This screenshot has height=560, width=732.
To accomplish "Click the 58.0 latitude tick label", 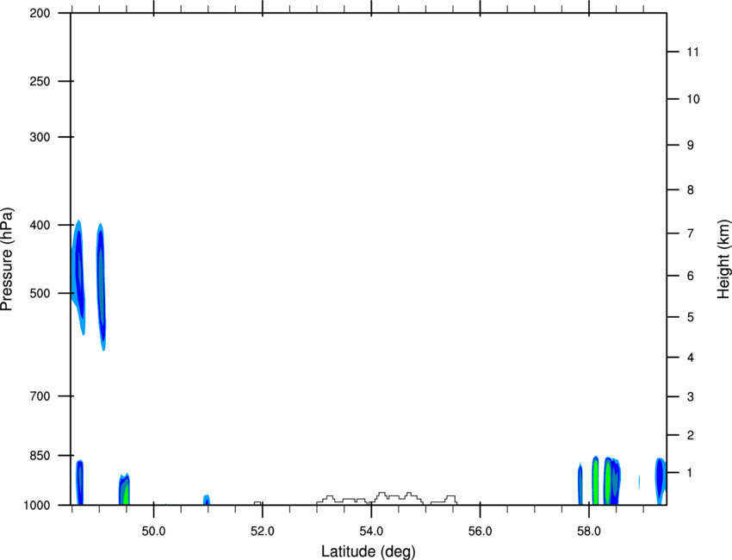I will click(x=589, y=532).
